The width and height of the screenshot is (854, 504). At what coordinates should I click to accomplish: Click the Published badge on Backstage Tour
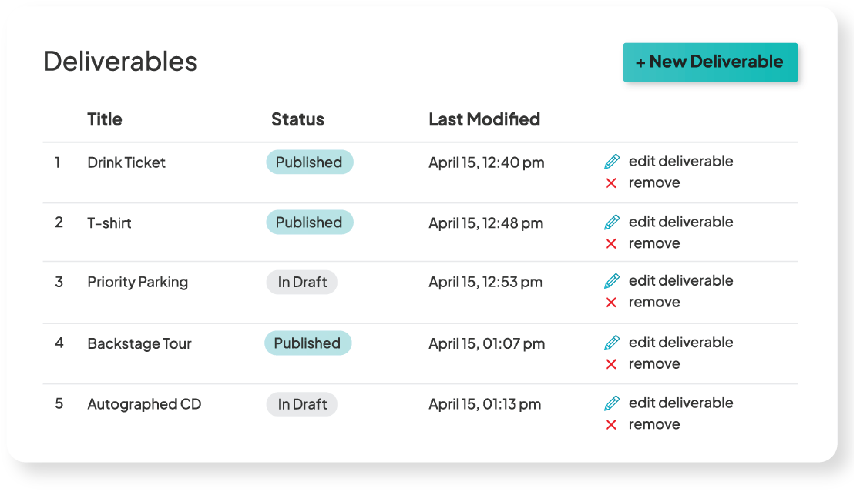tap(308, 343)
